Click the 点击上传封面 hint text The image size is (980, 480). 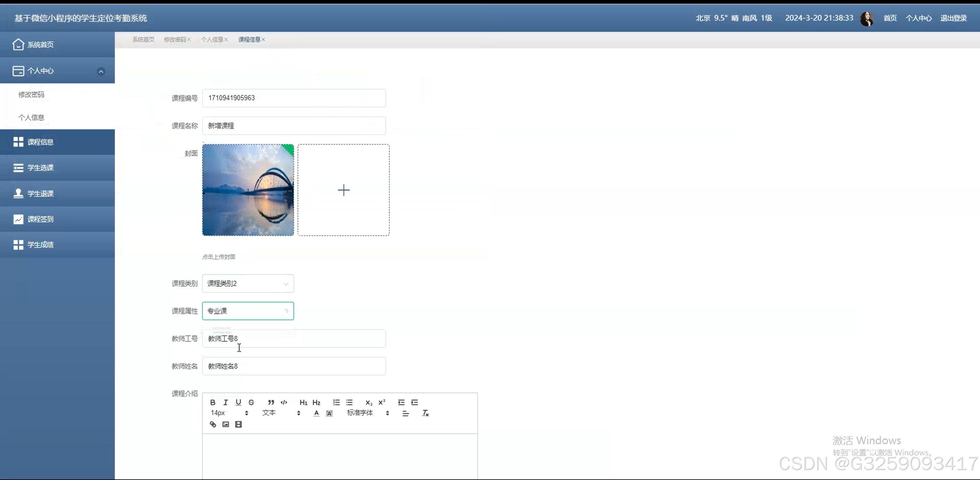tap(219, 257)
